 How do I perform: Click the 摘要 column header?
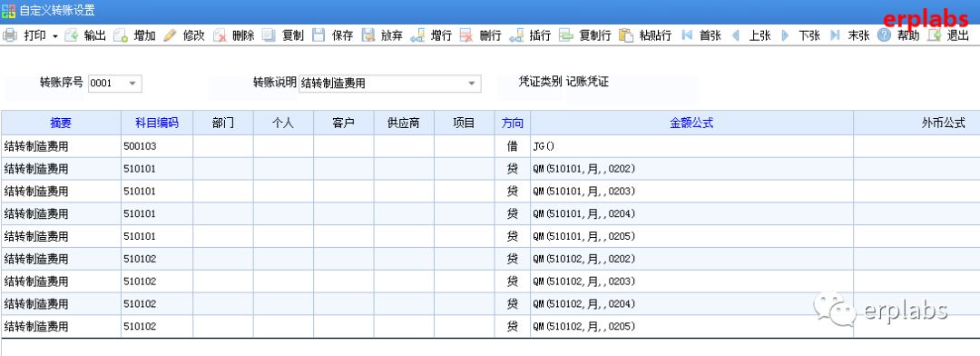tap(61, 124)
